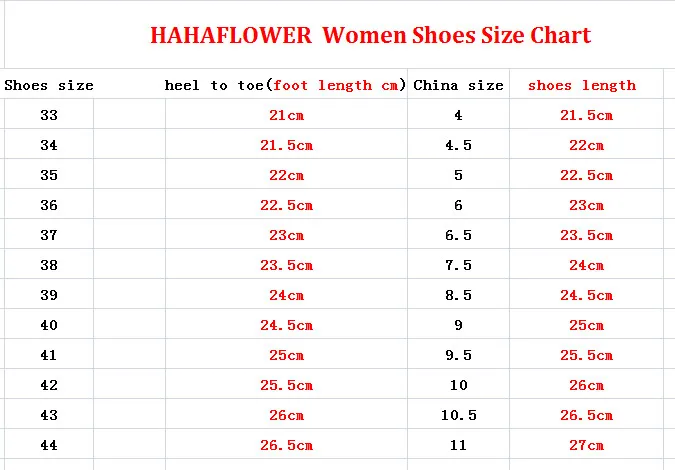Click the 27cm shoes length cell
The image size is (675, 470).
tap(586, 445)
